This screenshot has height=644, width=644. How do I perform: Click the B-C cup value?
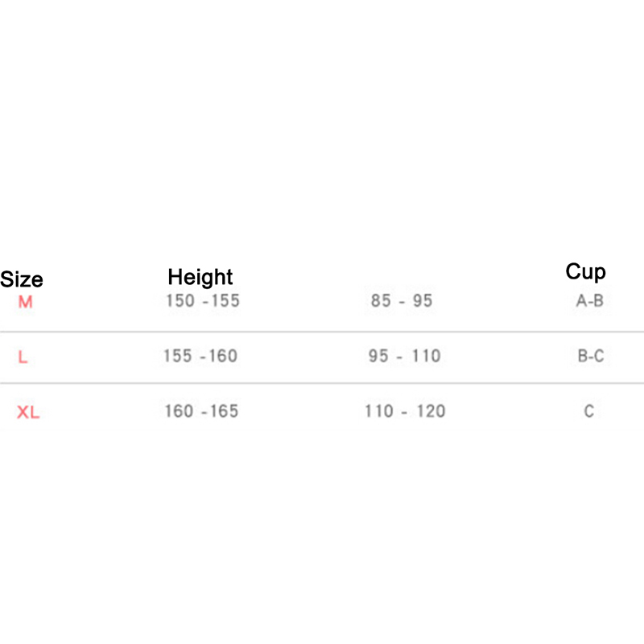pyautogui.click(x=591, y=356)
